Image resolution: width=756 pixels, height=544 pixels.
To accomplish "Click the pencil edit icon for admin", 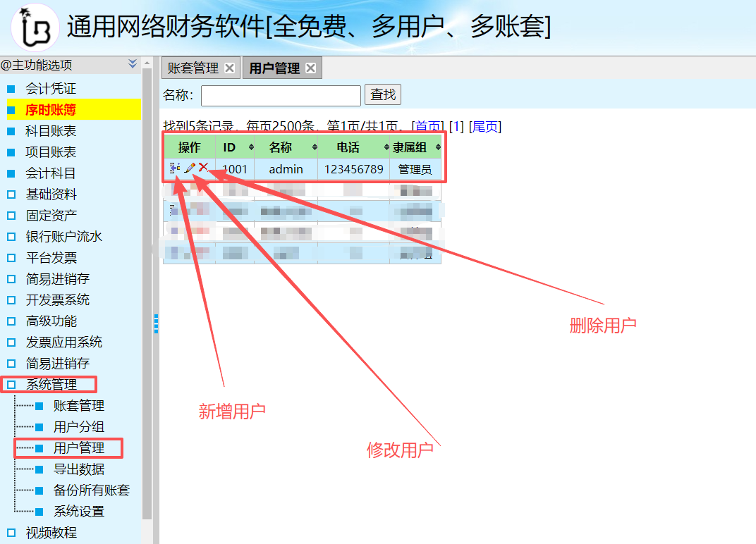I will (190, 168).
